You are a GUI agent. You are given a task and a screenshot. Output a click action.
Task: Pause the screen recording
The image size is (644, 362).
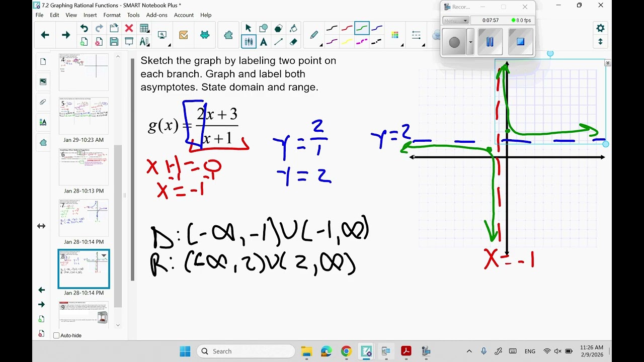coord(490,42)
